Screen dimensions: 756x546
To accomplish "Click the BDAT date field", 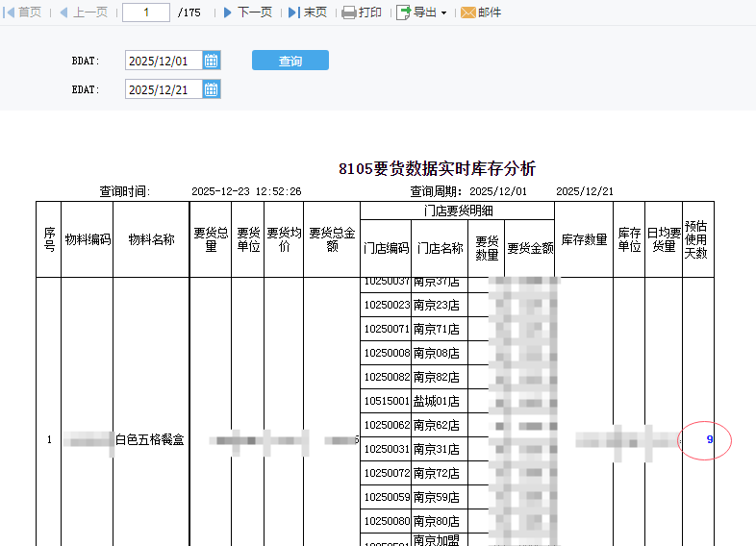I will (x=163, y=61).
